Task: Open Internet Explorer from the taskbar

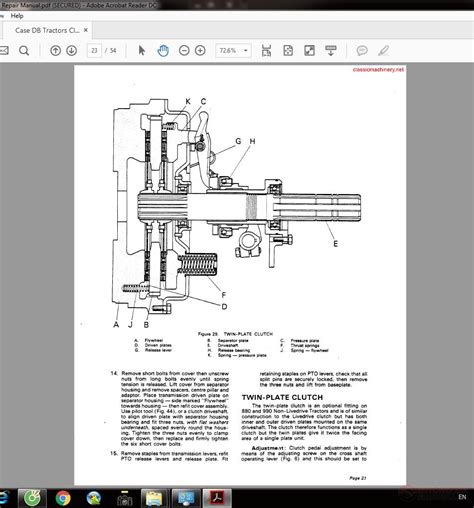Action: click(3, 498)
